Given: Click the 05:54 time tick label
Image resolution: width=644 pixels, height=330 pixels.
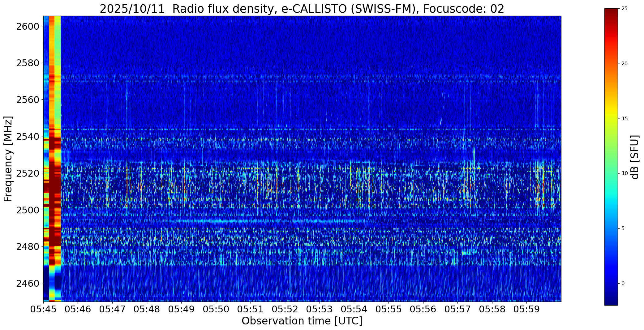Looking at the screenshot, I should point(354,309).
